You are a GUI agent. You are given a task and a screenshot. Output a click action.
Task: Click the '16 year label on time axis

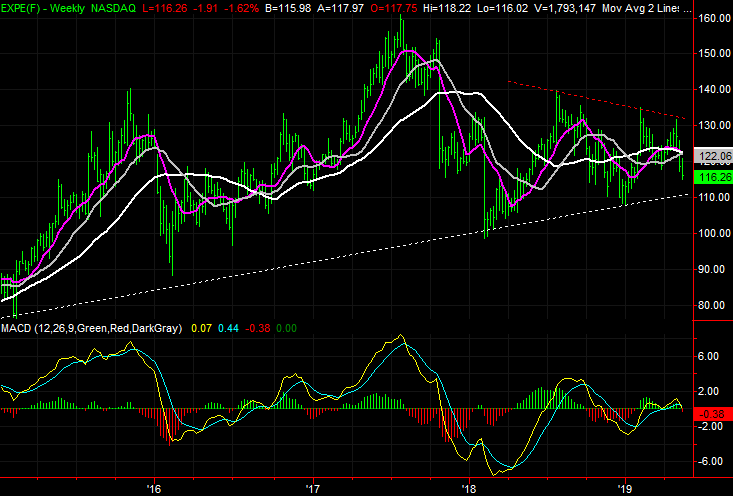[x=153, y=489]
